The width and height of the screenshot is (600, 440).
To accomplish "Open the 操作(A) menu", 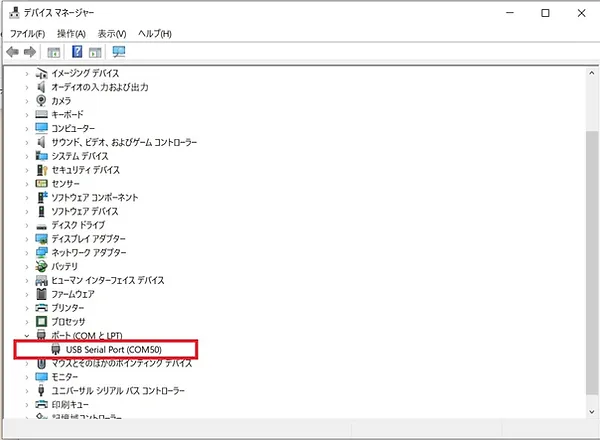I will 71,34.
